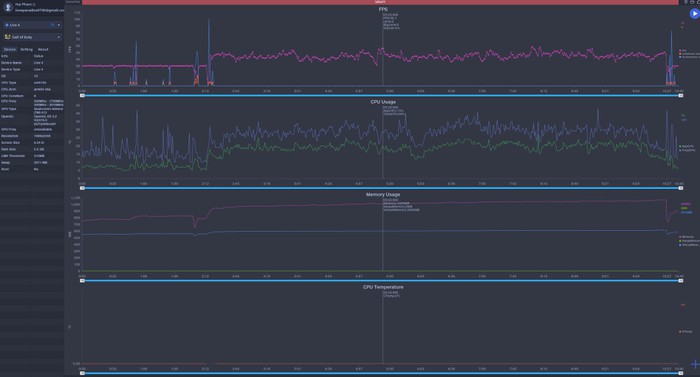Toggle the VirtualMemory legend entry
This screenshot has height=377, width=700.
coord(689,245)
